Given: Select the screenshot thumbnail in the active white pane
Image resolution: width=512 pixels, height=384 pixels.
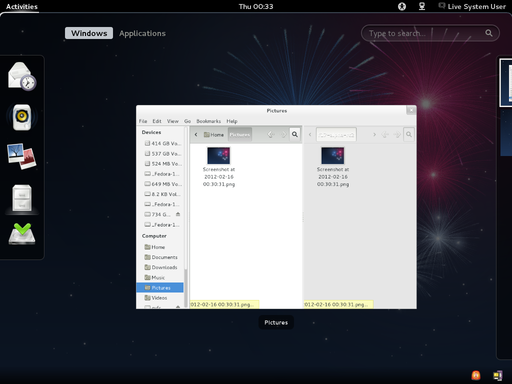Looking at the screenshot, I should (x=219, y=156).
